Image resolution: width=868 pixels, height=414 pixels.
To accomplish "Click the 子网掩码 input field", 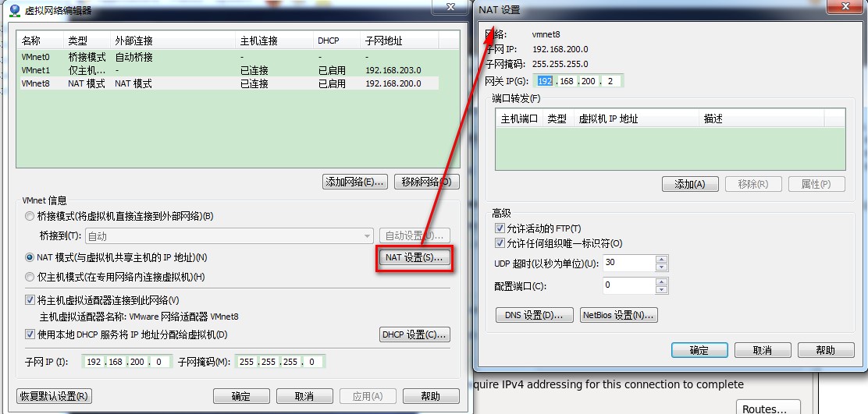I will [x=280, y=362].
